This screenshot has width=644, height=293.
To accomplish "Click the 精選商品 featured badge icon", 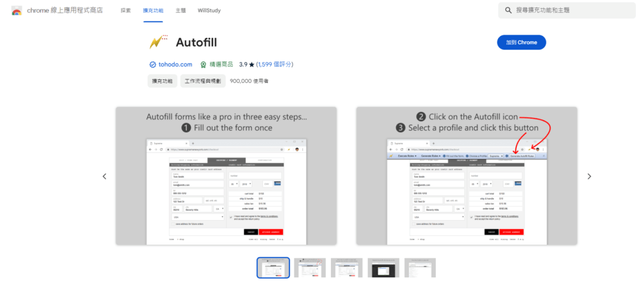I will [x=203, y=64].
